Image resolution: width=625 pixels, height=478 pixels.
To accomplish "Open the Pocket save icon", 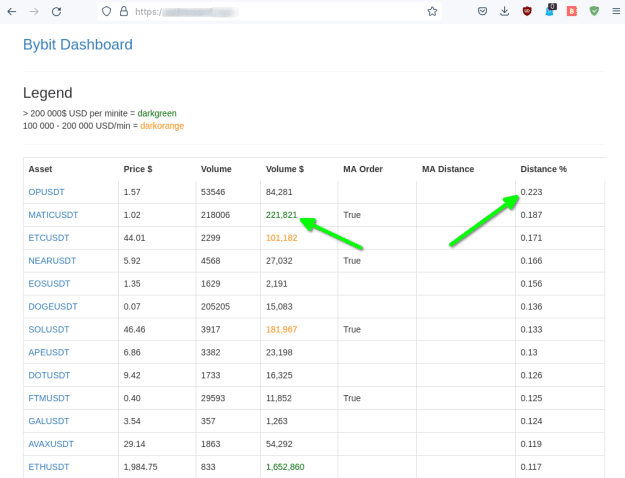I will click(x=482, y=11).
